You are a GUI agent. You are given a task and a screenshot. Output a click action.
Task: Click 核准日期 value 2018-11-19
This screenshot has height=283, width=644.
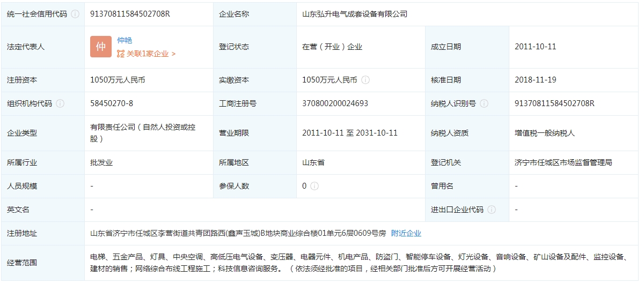coord(535,80)
